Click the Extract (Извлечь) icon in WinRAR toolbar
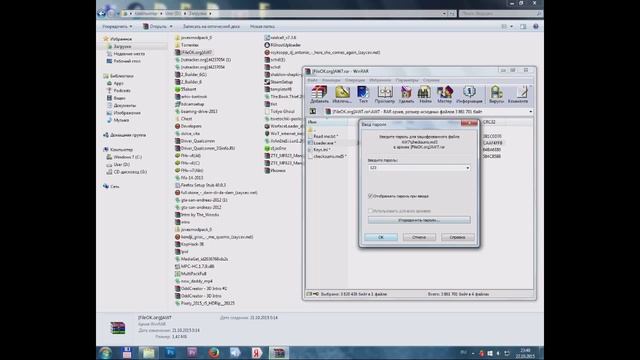The width and height of the screenshot is (640, 360). click(342, 94)
